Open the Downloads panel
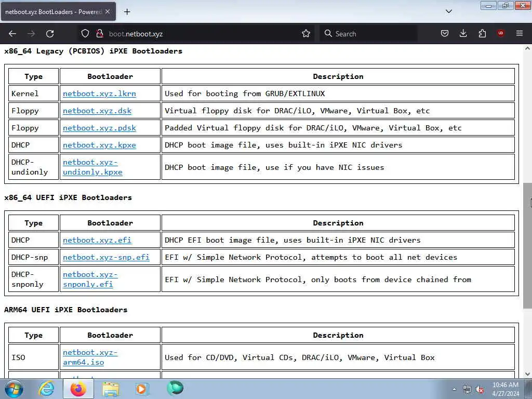The image size is (532, 399). (x=463, y=34)
